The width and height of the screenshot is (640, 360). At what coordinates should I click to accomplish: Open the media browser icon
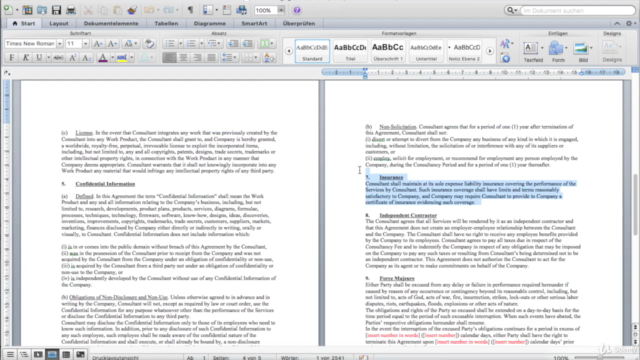pyautogui.click(x=242, y=10)
